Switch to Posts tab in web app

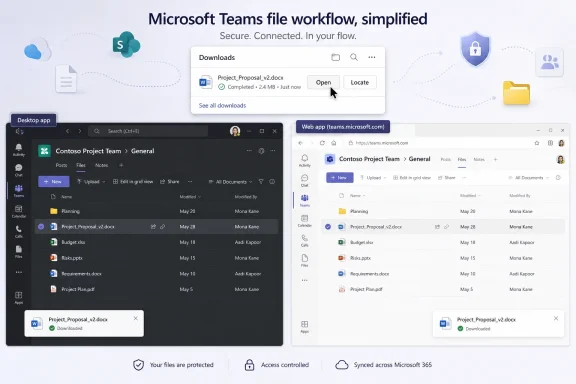coord(446,159)
